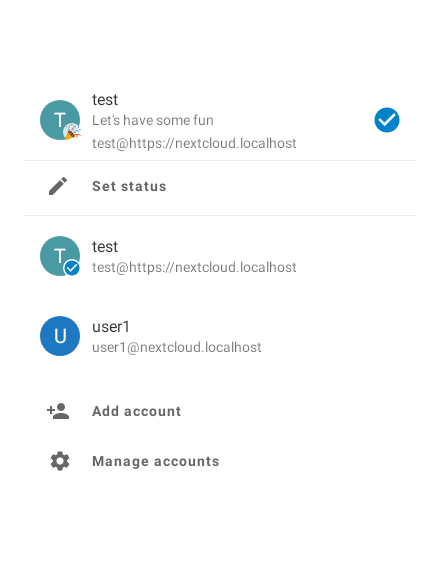The width and height of the screenshot is (440, 578).
Task: Click the teal T avatar in header
Action: (x=60, y=120)
